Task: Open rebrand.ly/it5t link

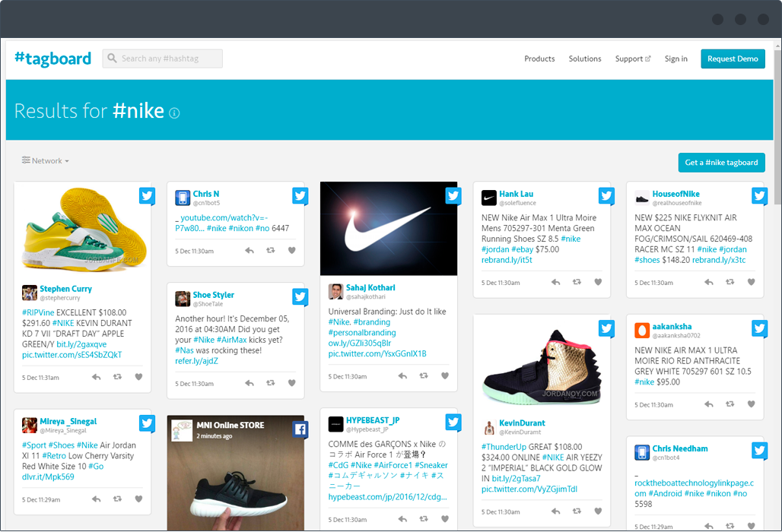Action: 507,260
